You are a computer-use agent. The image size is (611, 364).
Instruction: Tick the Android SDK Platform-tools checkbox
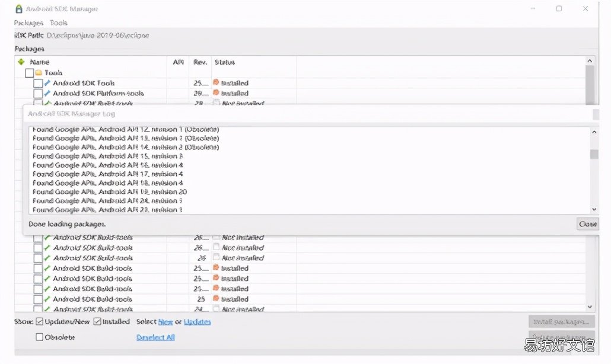(38, 94)
